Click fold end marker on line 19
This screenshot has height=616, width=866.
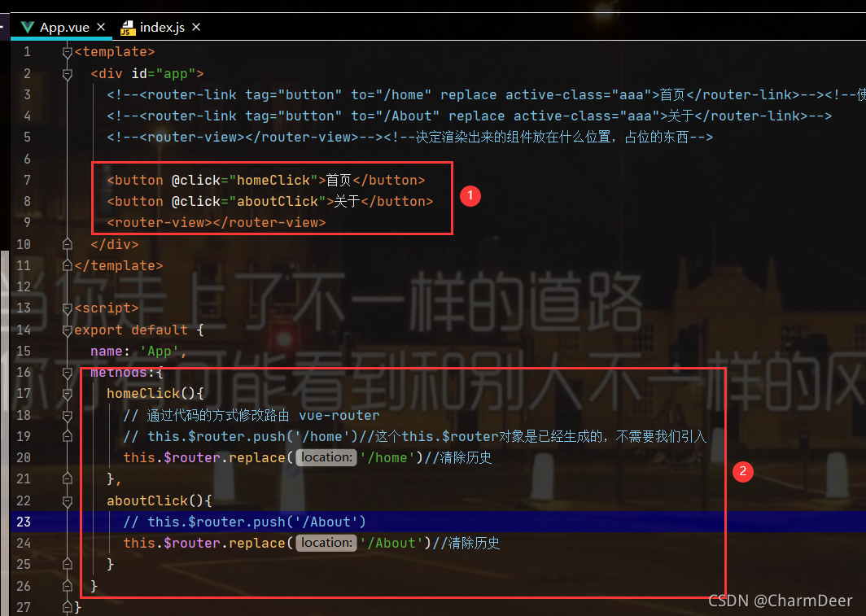point(68,437)
